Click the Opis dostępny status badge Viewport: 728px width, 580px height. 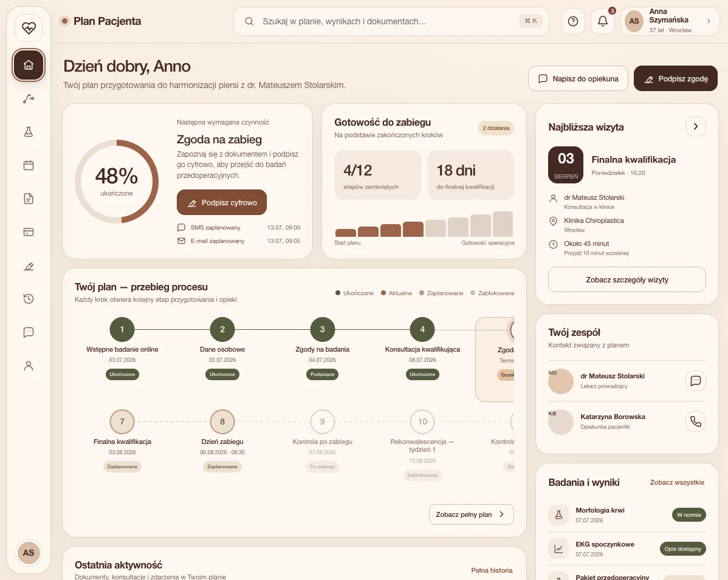(682, 549)
